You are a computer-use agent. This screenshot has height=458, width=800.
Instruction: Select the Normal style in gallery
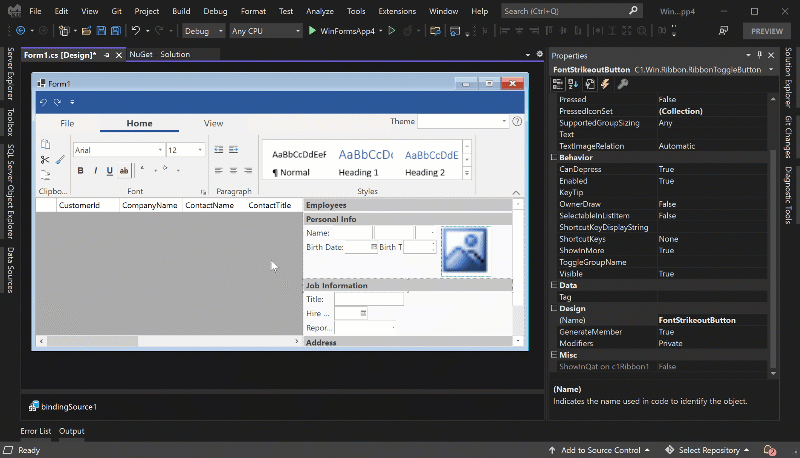pyautogui.click(x=299, y=163)
